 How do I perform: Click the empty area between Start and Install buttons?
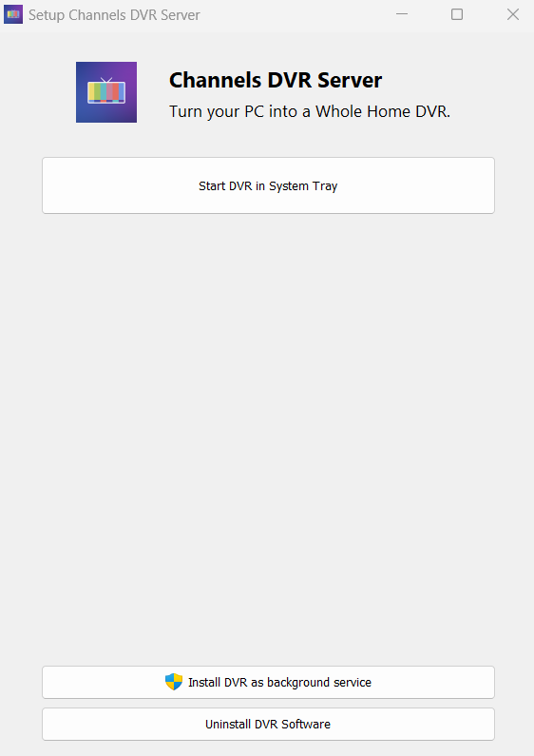click(268, 438)
